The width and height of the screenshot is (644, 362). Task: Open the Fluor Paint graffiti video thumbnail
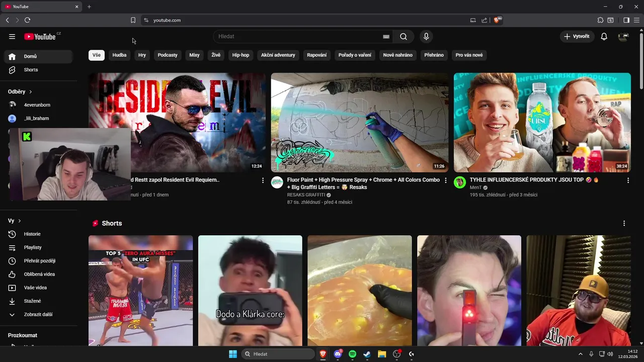(360, 123)
